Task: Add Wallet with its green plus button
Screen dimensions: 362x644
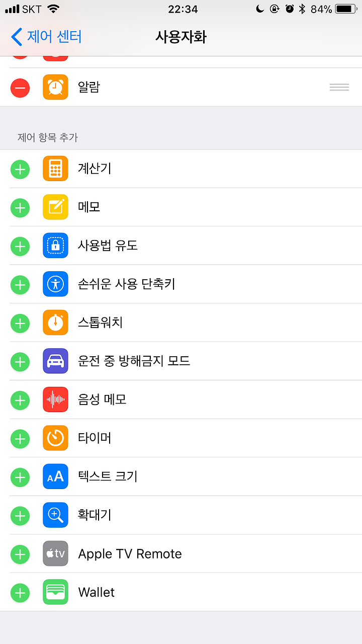Action: click(x=20, y=592)
